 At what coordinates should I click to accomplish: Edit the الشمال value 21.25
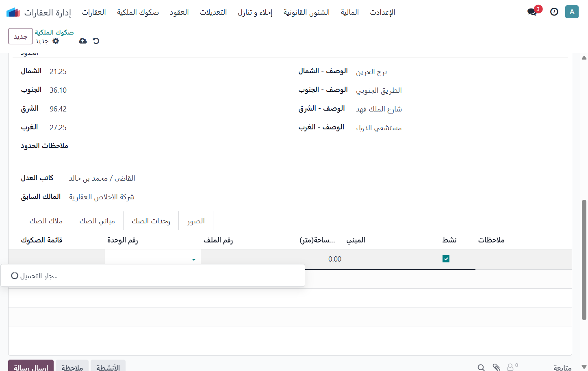[58, 72]
